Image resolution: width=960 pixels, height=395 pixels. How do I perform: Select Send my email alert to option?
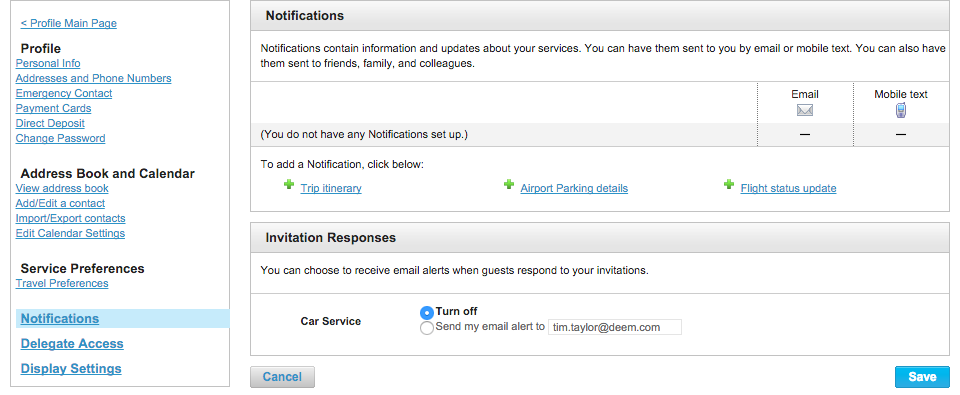427,328
